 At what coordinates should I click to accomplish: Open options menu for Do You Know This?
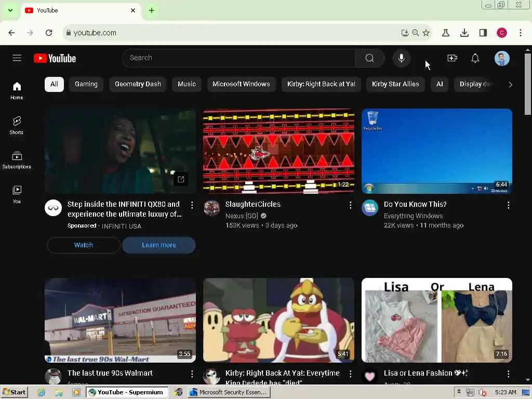(508, 205)
